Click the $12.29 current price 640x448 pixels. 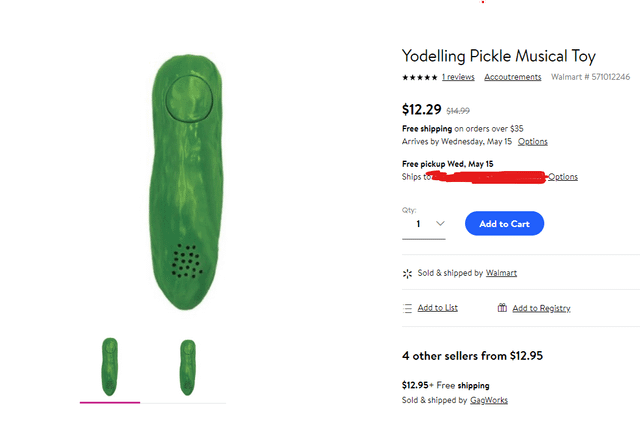pos(421,110)
